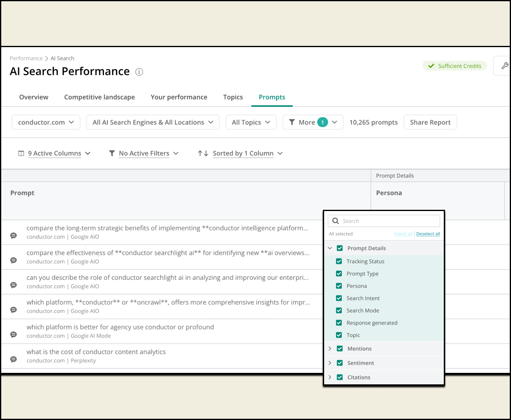The height and width of the screenshot is (420, 511).
Task: Click the funnel icon beside No Active Filters
Action: point(112,153)
